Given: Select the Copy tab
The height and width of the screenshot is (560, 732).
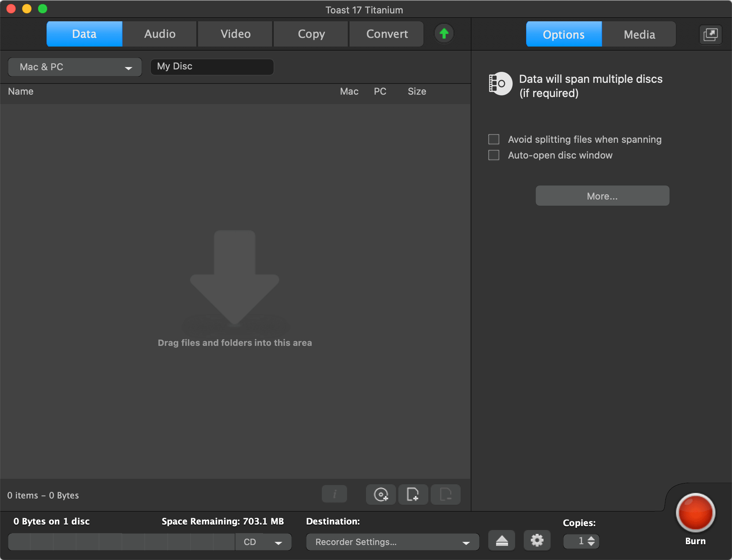Looking at the screenshot, I should 311,34.
